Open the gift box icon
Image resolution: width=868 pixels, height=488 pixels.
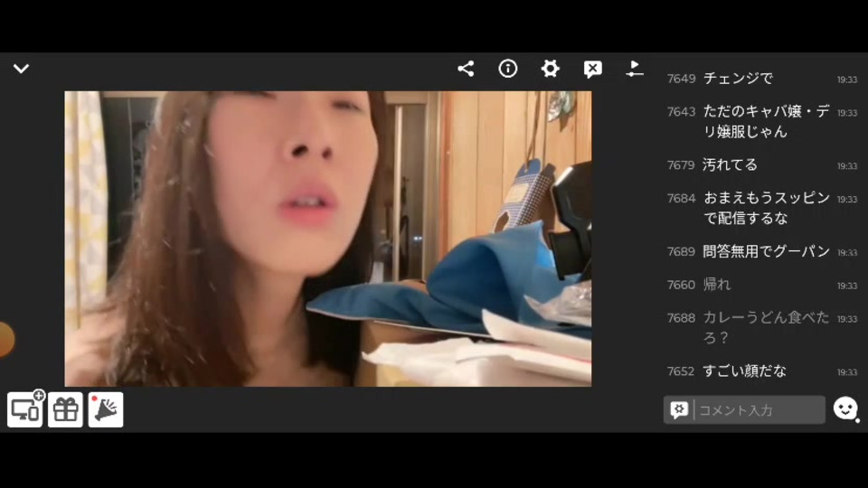pyautogui.click(x=65, y=410)
